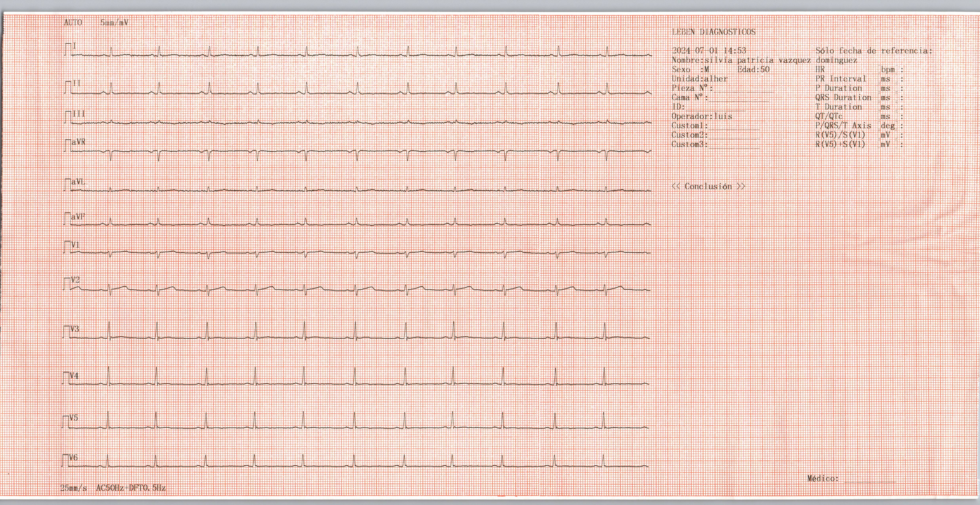This screenshot has height=505, width=980.
Task: Click the Sexo :M field
Action: [x=691, y=69]
